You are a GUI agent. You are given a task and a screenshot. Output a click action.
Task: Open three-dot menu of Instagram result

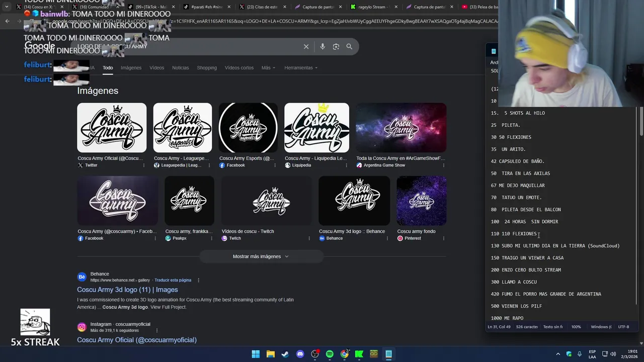[157, 330]
